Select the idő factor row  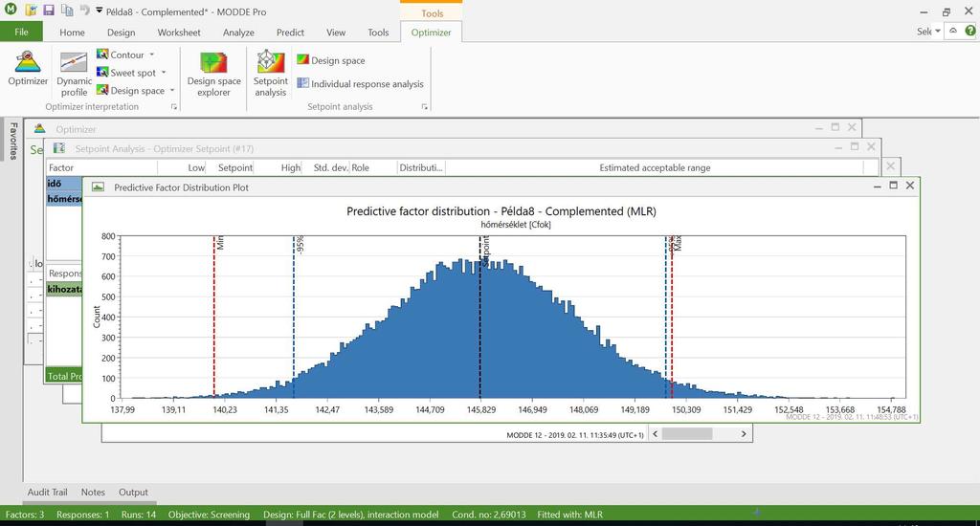pyautogui.click(x=64, y=184)
